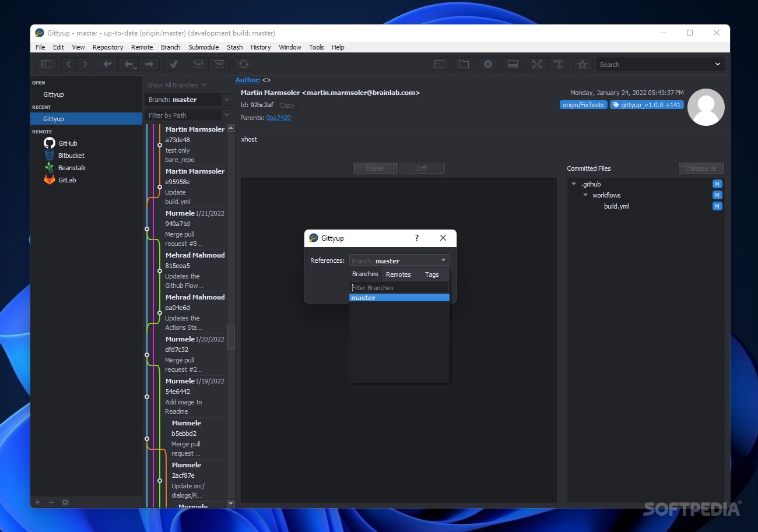Viewport: 758px width, 532px height.
Task: Click the Beanstalk remote icon
Action: pyautogui.click(x=50, y=167)
